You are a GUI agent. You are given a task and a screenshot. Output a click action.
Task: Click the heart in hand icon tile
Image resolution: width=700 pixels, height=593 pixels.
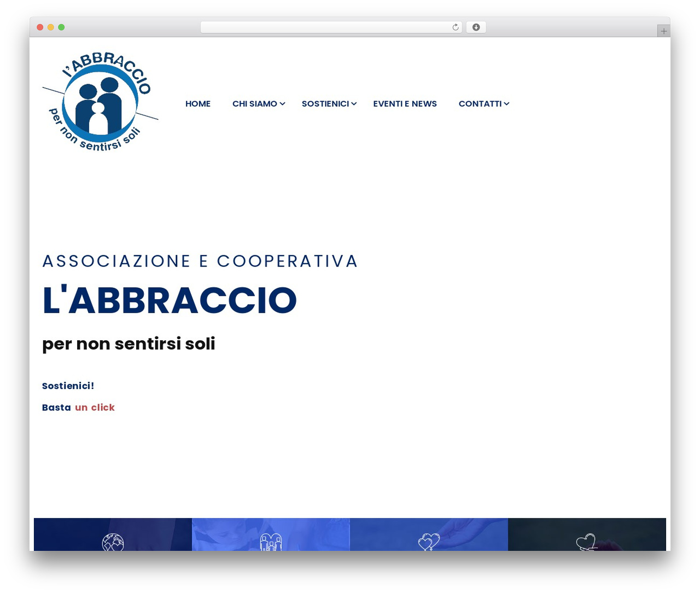[x=587, y=534]
